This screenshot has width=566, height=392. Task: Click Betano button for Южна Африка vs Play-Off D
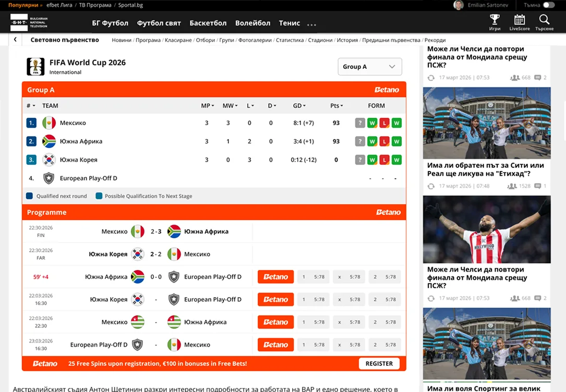(276, 277)
